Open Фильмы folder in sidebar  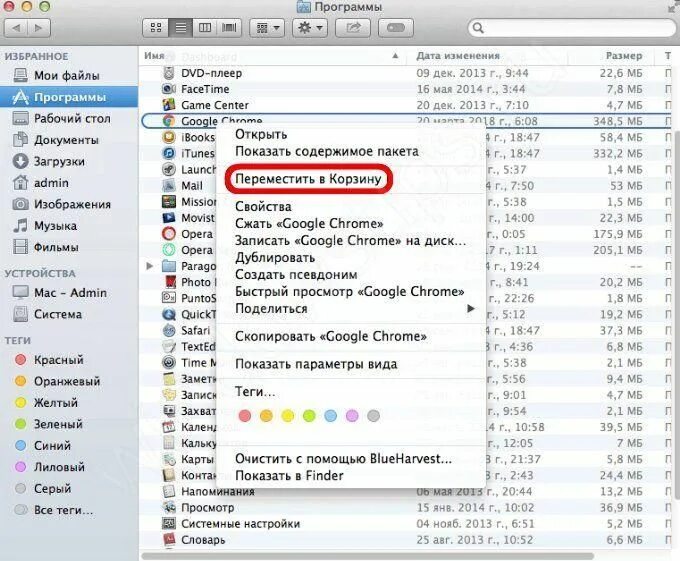[x=69, y=247]
